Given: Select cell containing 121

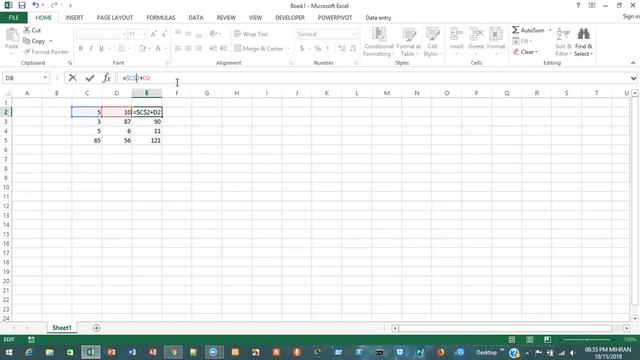Looking at the screenshot, I should coord(147,140).
